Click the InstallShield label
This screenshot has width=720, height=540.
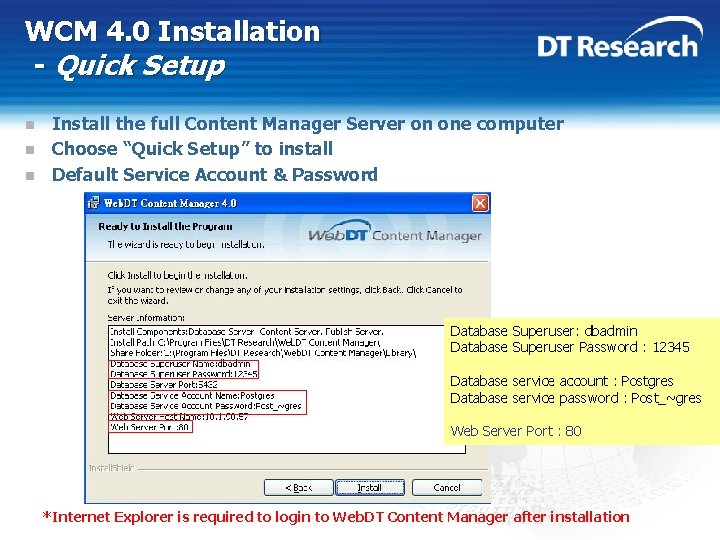[112, 468]
